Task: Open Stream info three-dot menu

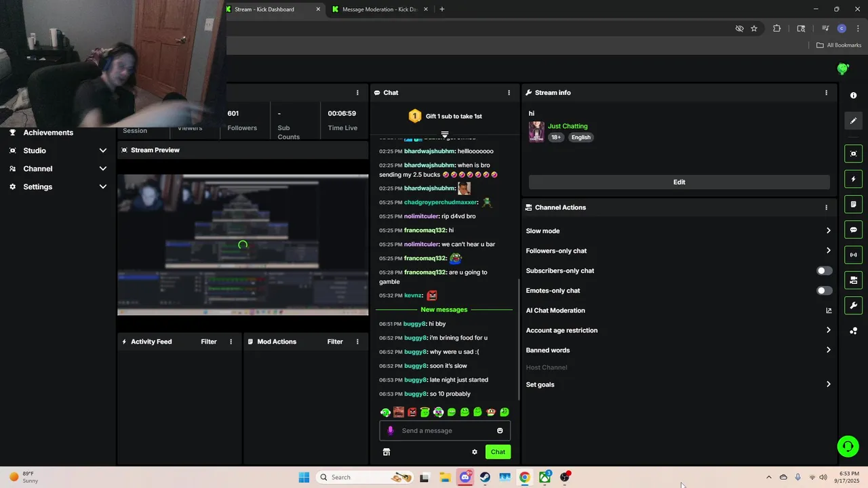Action: (x=826, y=93)
